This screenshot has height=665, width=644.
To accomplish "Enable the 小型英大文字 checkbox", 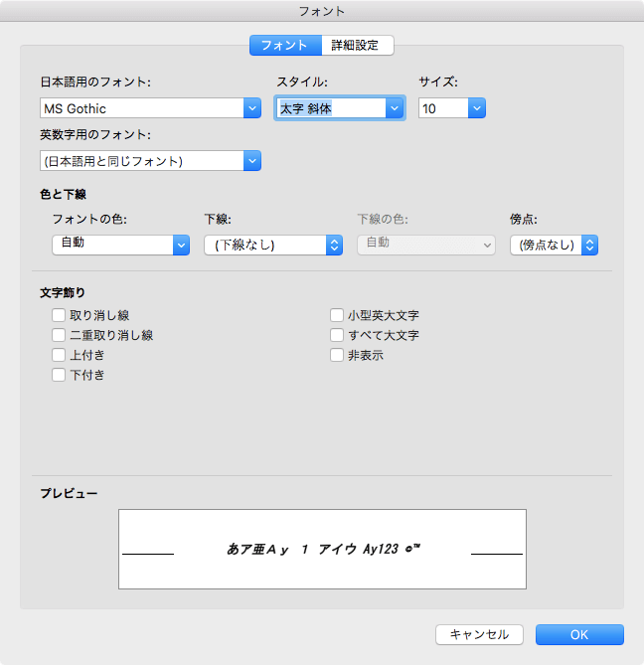I will point(337,316).
